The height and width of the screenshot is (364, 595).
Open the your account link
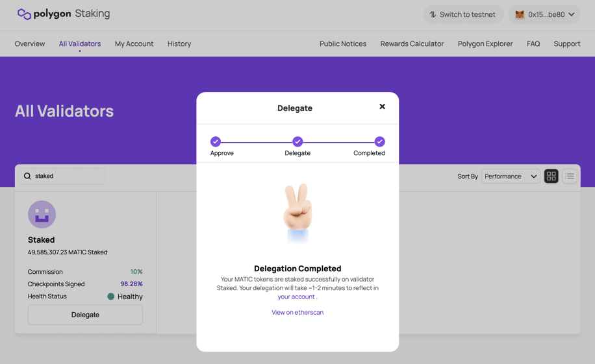coord(296,297)
